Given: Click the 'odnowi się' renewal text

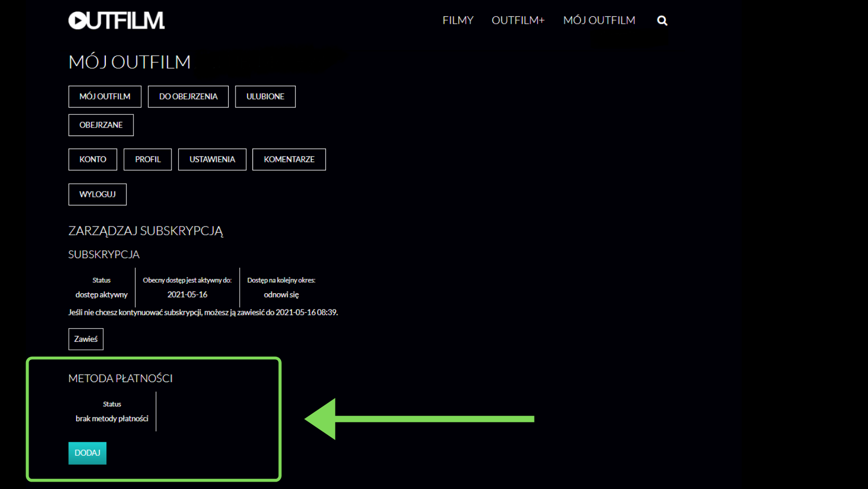Looking at the screenshot, I should 281,295.
